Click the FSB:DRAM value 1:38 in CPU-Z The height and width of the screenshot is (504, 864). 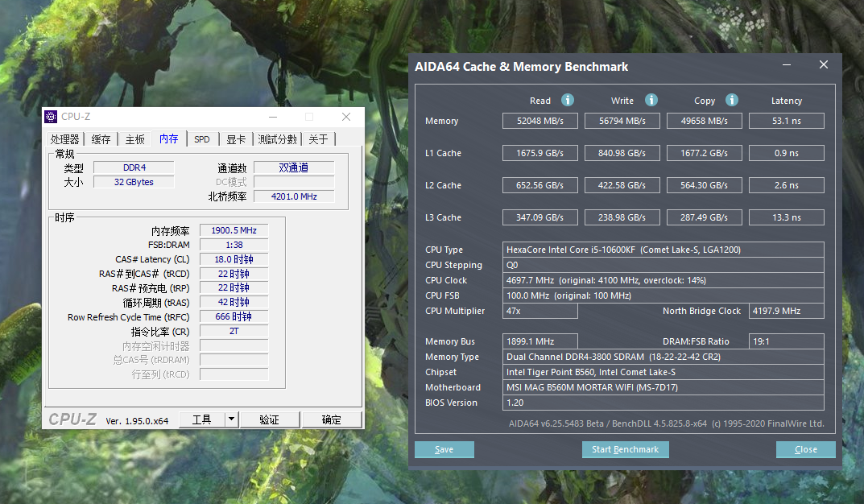(x=234, y=245)
